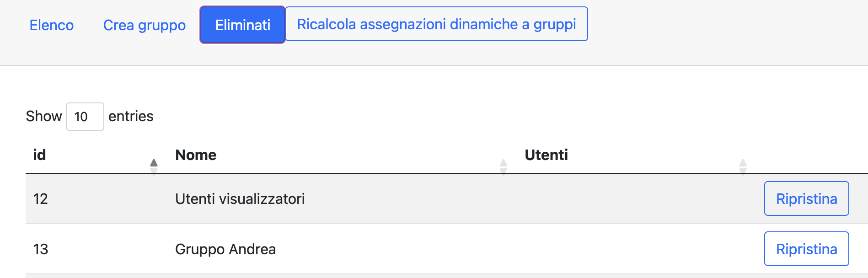The image size is (868, 278).
Task: Click the Nome cell of Gruppo Andrea
Action: 225,249
